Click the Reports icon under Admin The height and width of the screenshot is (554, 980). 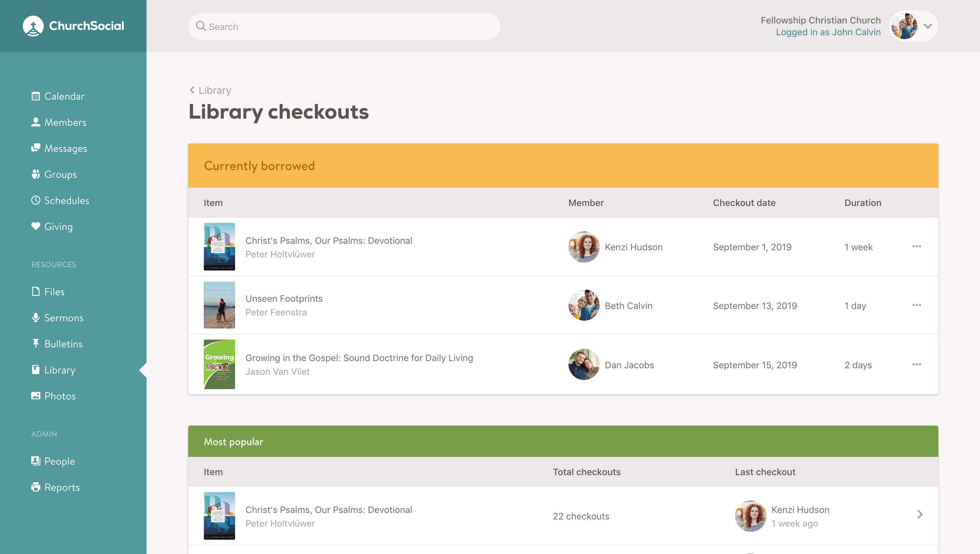pos(36,487)
